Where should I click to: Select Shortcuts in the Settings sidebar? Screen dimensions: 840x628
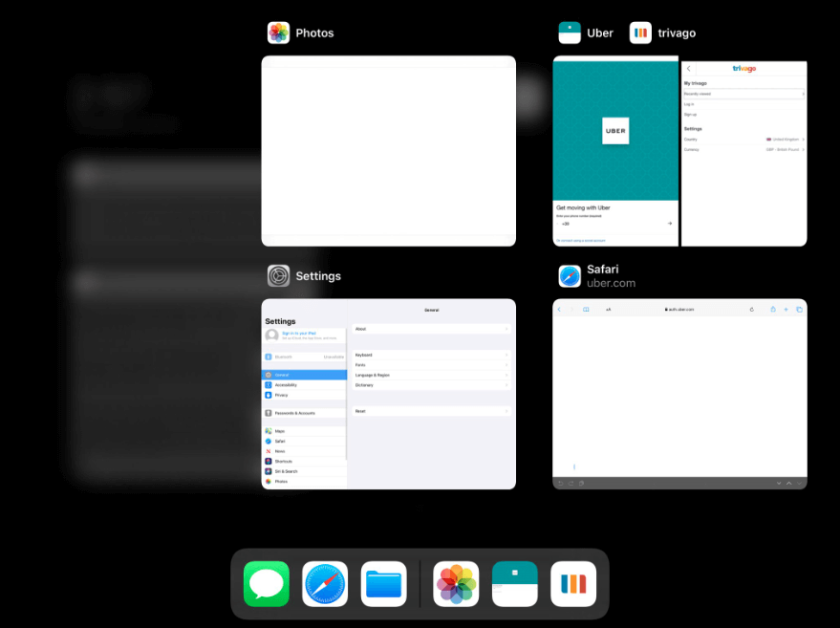[x=304, y=462]
